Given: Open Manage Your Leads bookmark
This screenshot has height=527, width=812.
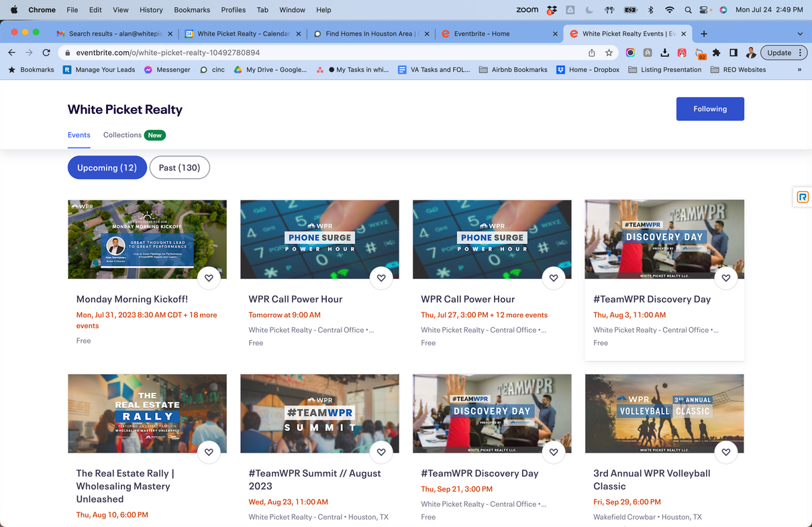Looking at the screenshot, I should (x=99, y=70).
